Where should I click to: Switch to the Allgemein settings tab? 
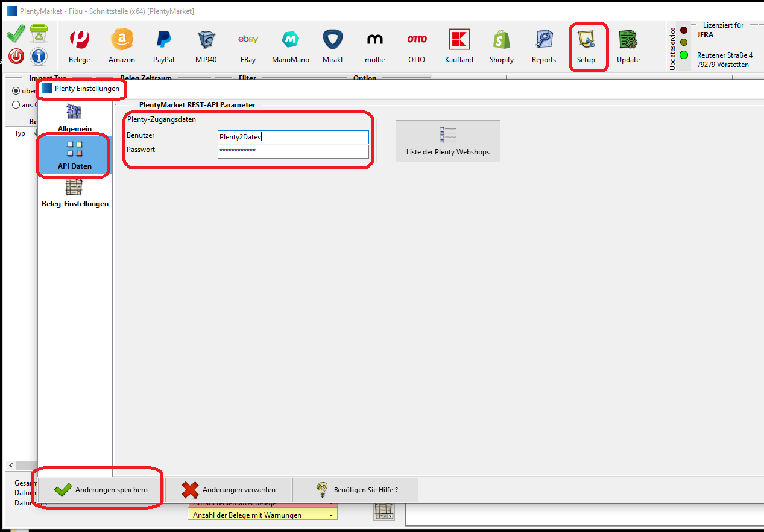coord(75,118)
